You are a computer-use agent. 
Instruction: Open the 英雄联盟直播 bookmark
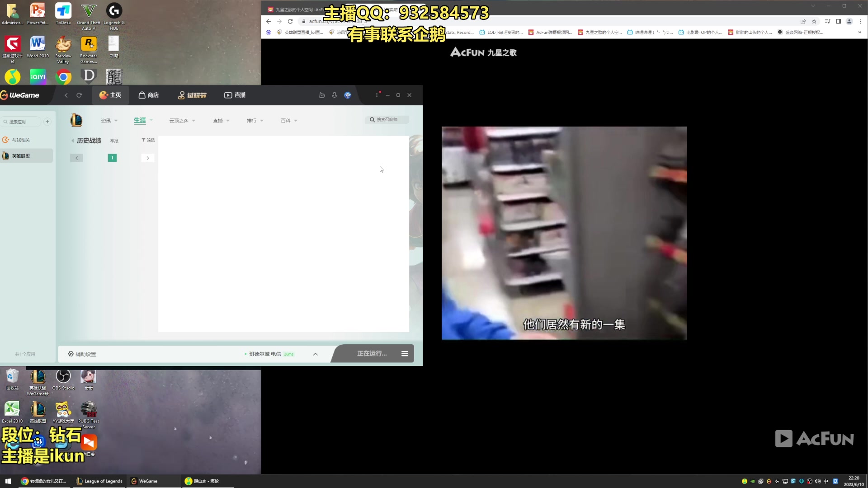coord(300,33)
